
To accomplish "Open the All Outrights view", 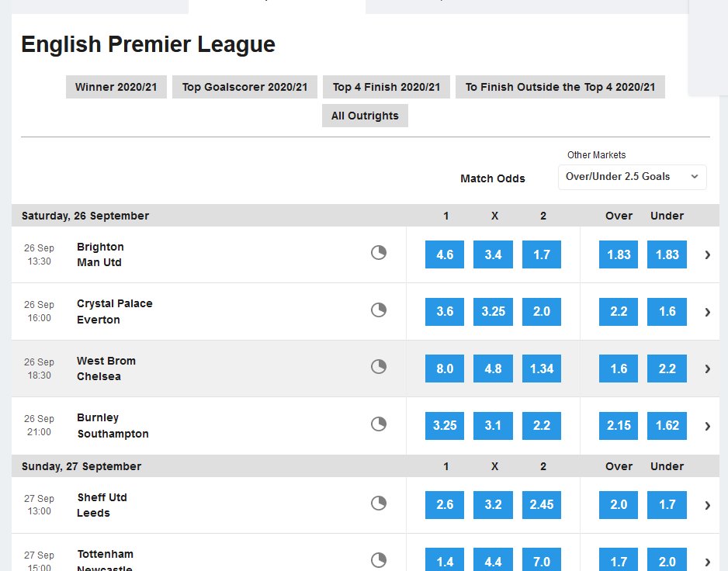I will tap(365, 115).
